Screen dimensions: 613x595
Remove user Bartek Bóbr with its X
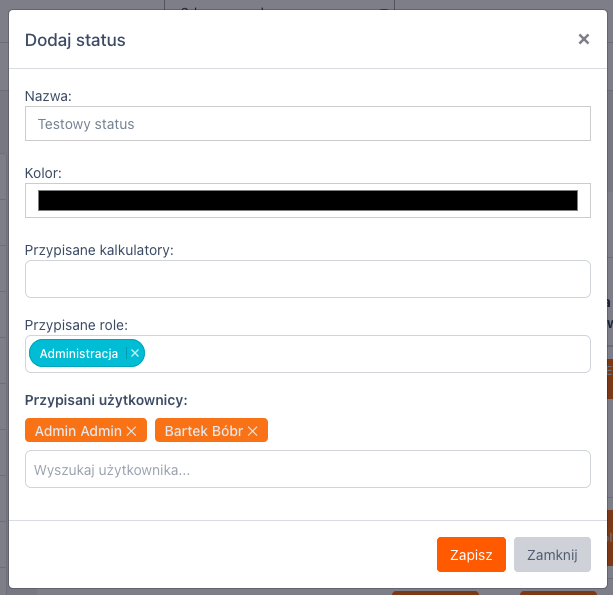[x=253, y=431]
